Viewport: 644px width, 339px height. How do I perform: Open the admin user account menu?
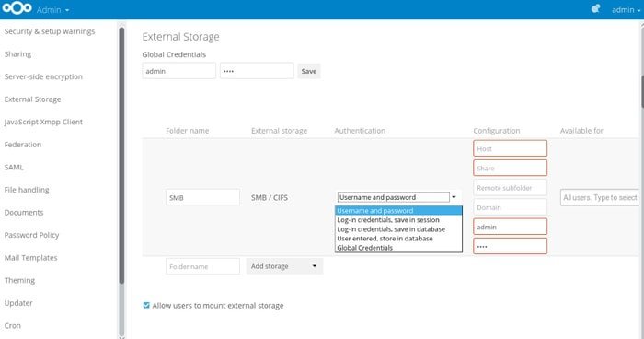626,9
